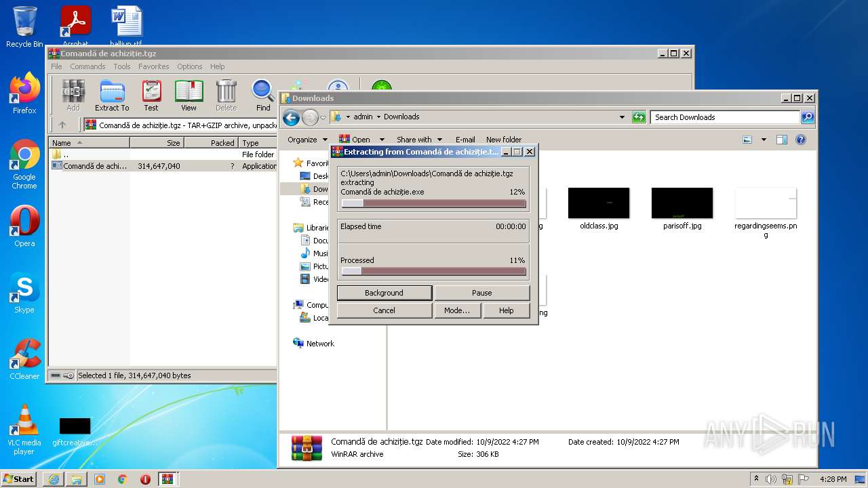Click the WinRAR taskbar icon
The image size is (868, 488).
[x=168, y=479]
